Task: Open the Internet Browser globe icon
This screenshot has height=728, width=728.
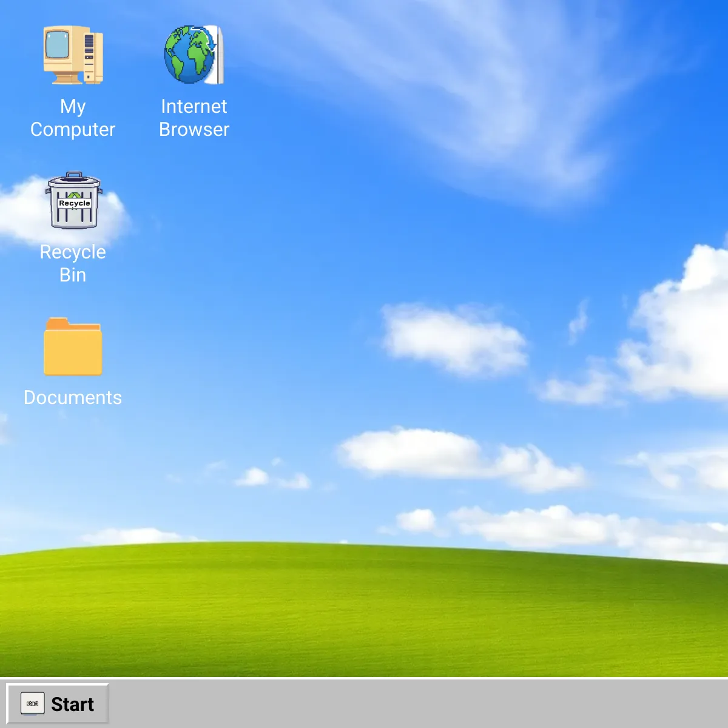Action: point(194,55)
